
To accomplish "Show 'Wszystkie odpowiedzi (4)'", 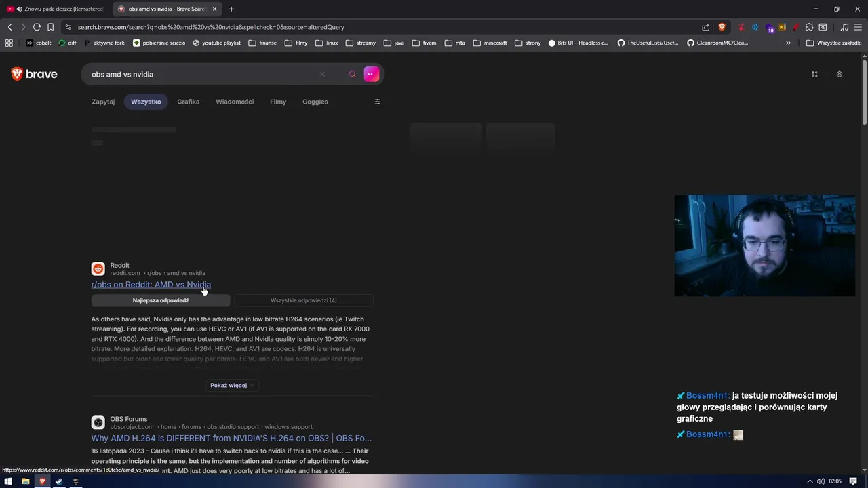I will point(303,300).
